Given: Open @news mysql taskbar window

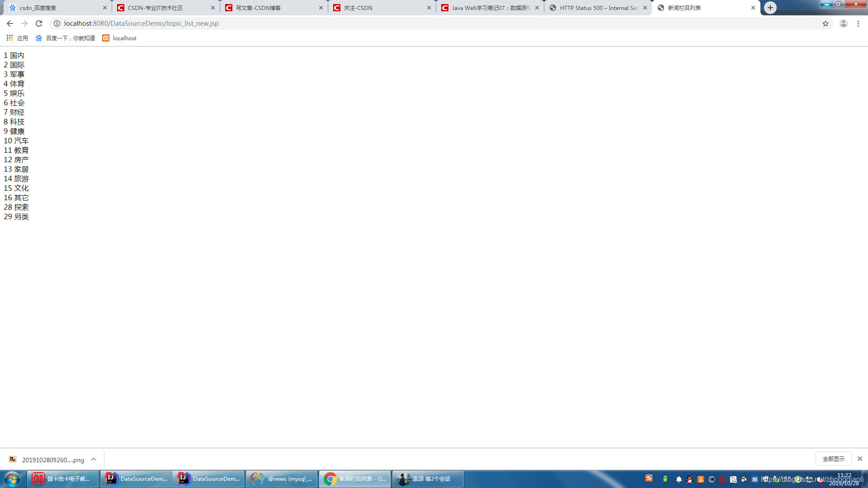Looking at the screenshot, I should (282, 479).
